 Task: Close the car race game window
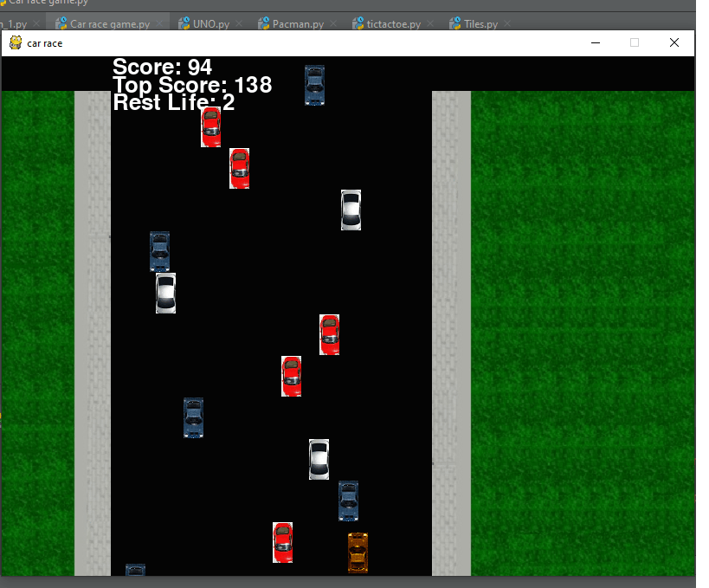674,42
